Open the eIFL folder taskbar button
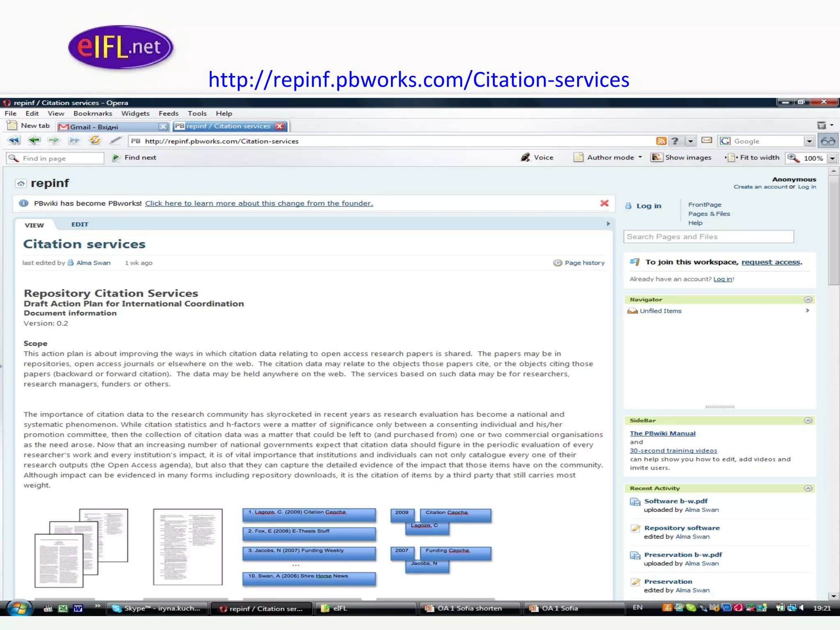This screenshot has height=630, width=840. pyautogui.click(x=366, y=609)
